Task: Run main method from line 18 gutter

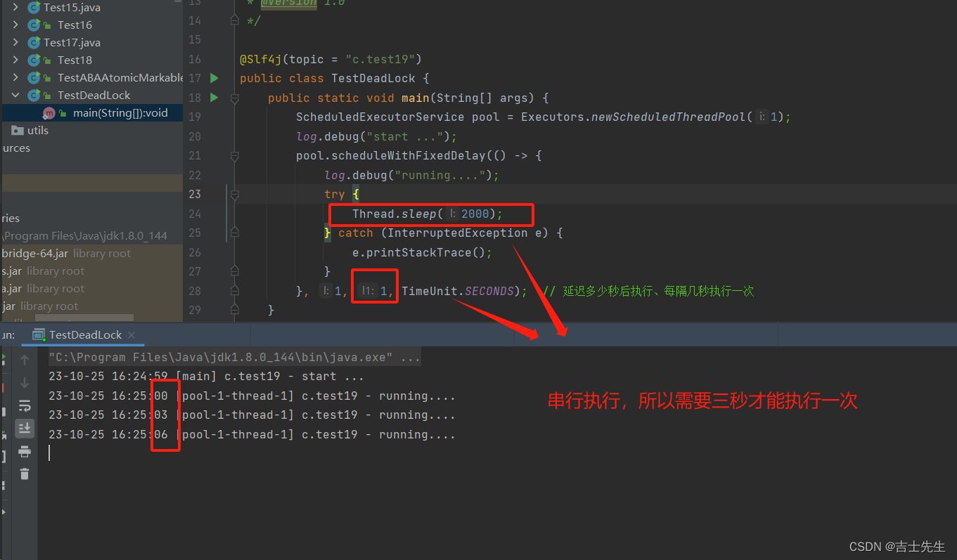Action: pos(214,98)
